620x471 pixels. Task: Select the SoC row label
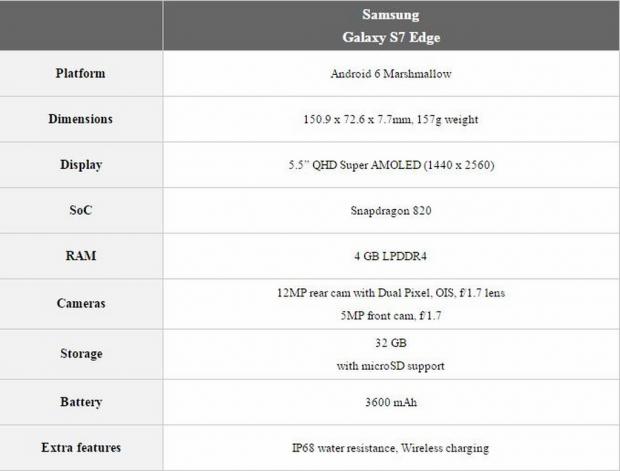[x=80, y=211]
